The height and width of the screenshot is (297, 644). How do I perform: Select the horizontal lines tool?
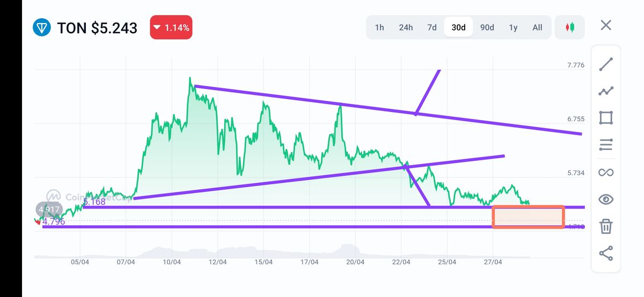click(x=606, y=145)
